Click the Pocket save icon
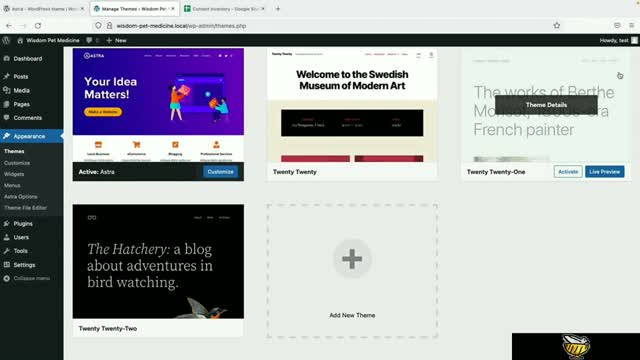 click(617, 25)
